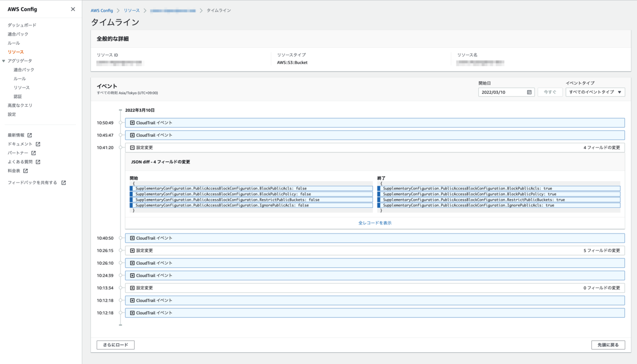Image resolution: width=637 pixels, height=364 pixels.
Task: Open 最新情報 external link
Action: coord(20,135)
